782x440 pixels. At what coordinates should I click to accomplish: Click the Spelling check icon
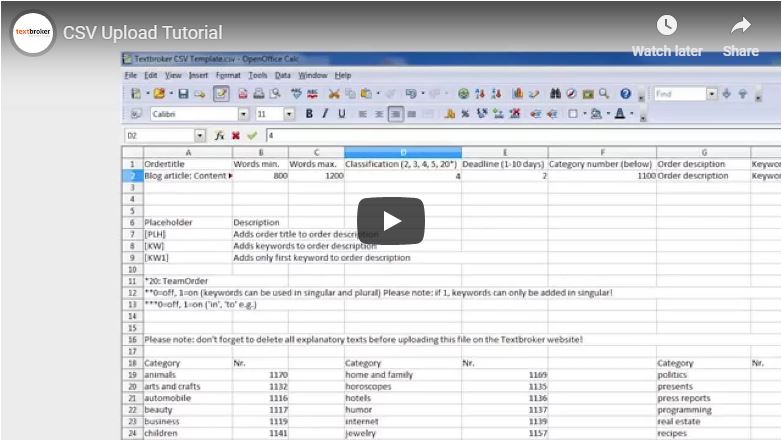coord(296,93)
